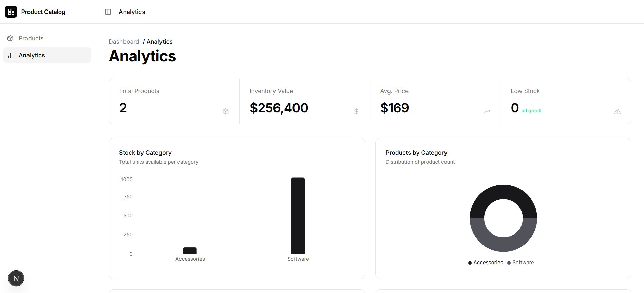Click the Accessories bar in stock chart
The image size is (644, 293).
(190, 251)
